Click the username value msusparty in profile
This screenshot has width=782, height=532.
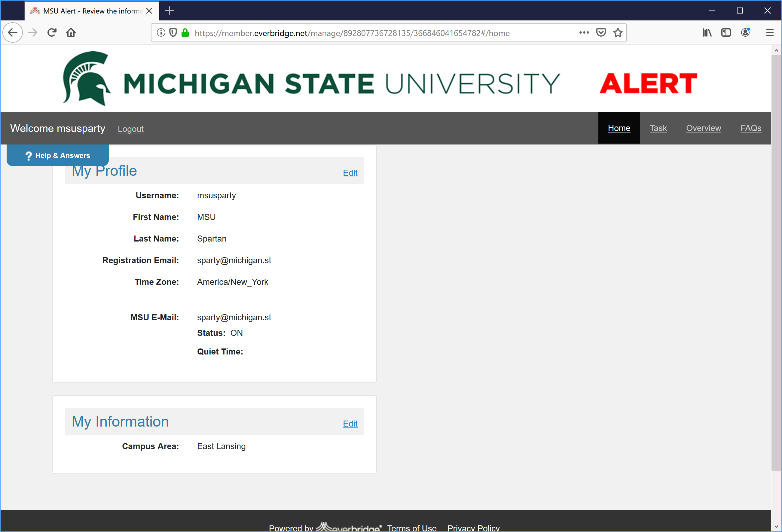216,195
